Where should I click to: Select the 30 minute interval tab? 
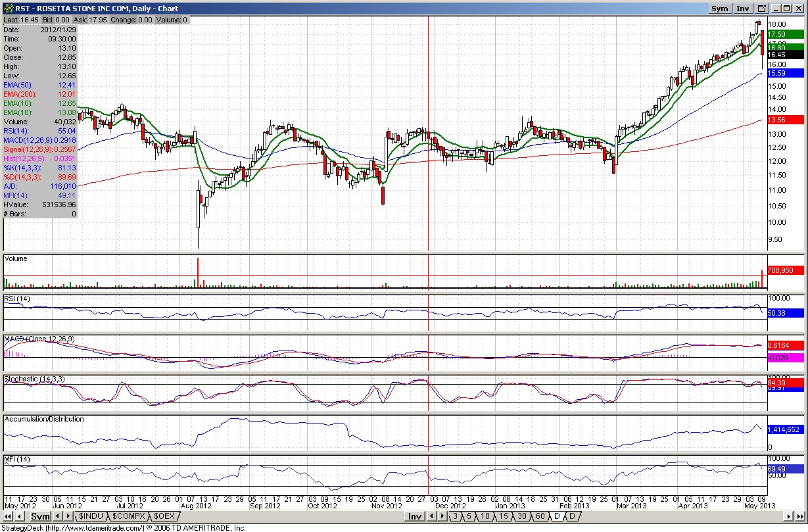pos(522,517)
